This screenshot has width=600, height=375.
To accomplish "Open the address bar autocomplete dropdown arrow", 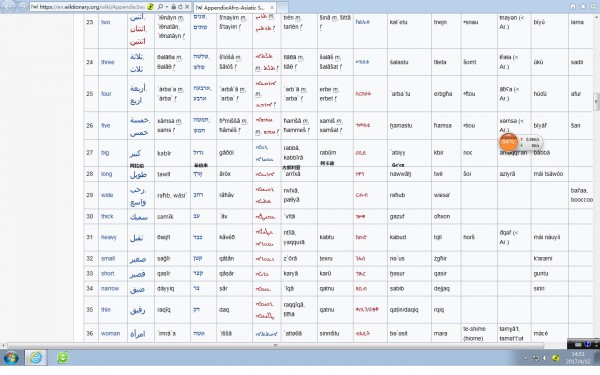I will click(167, 7).
